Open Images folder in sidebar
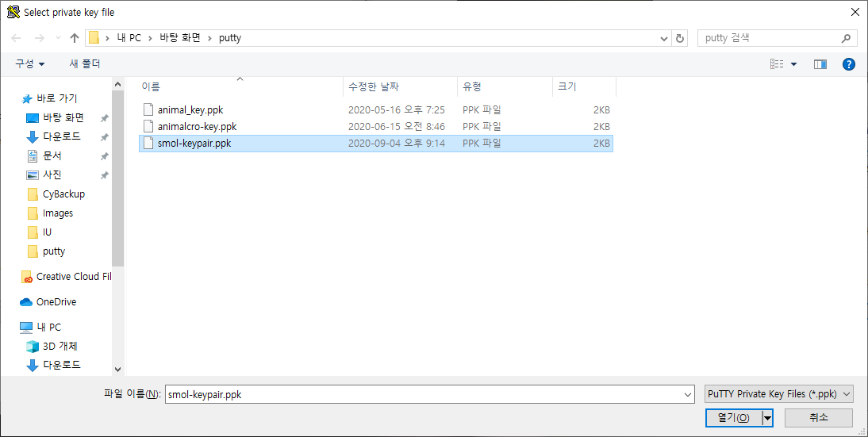868x437 pixels. [57, 213]
